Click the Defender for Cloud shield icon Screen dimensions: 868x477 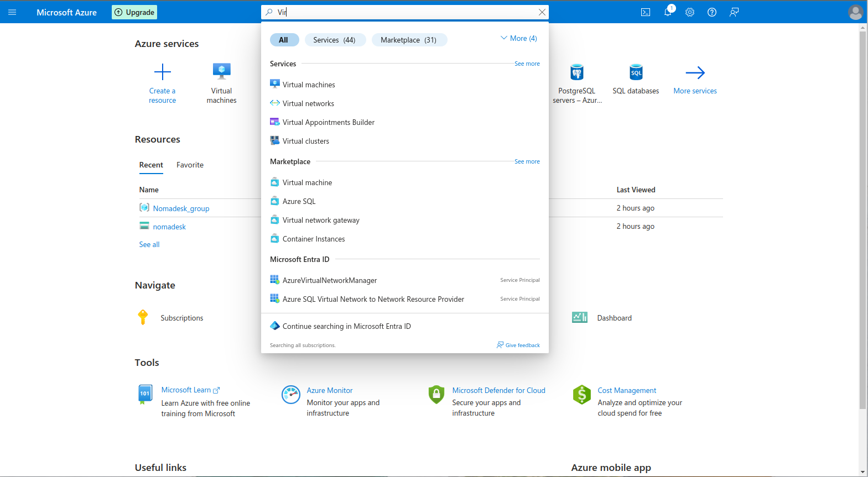(436, 395)
